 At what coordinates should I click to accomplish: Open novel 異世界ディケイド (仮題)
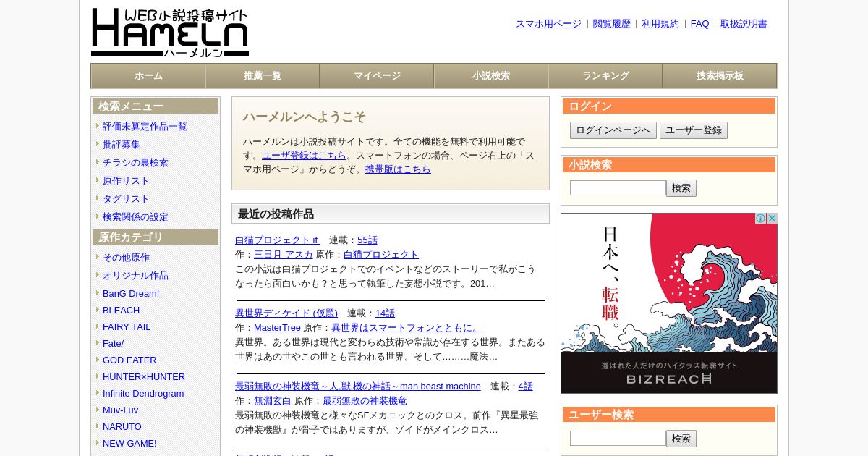pos(286,313)
